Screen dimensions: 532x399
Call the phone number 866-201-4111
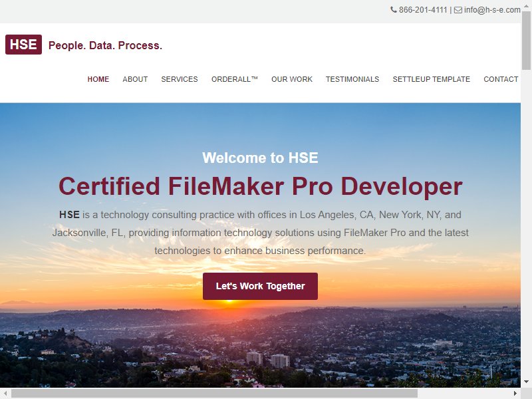(x=423, y=10)
